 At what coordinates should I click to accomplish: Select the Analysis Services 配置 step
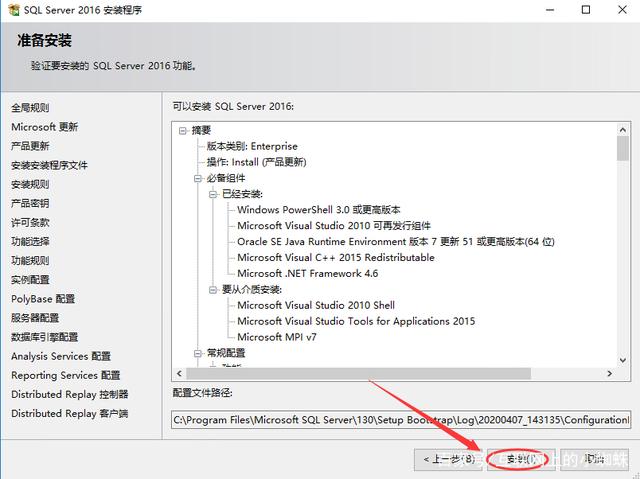point(61,356)
